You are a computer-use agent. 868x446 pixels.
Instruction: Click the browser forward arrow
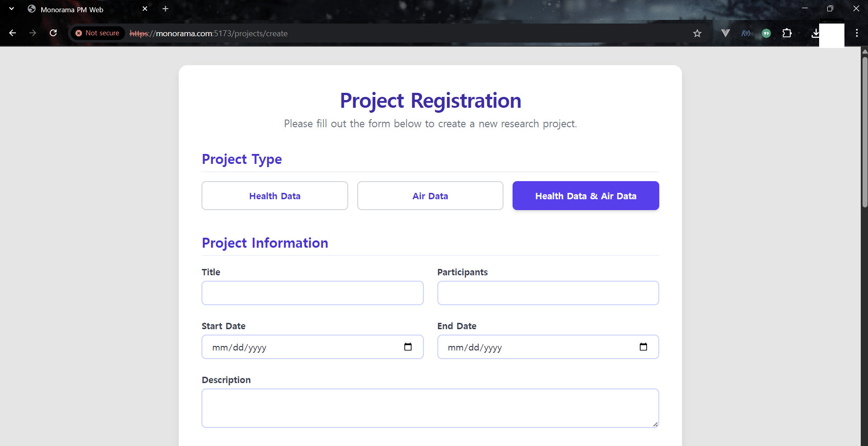click(x=33, y=33)
